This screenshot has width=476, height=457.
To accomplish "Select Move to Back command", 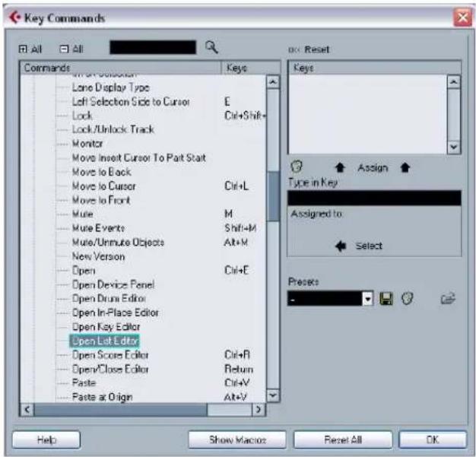I will pyautogui.click(x=101, y=172).
